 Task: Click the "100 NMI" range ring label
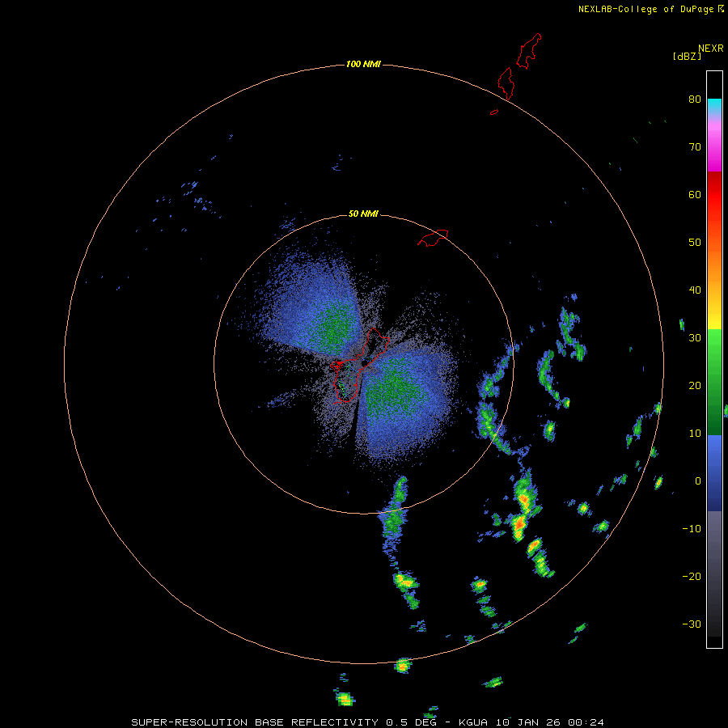click(363, 64)
